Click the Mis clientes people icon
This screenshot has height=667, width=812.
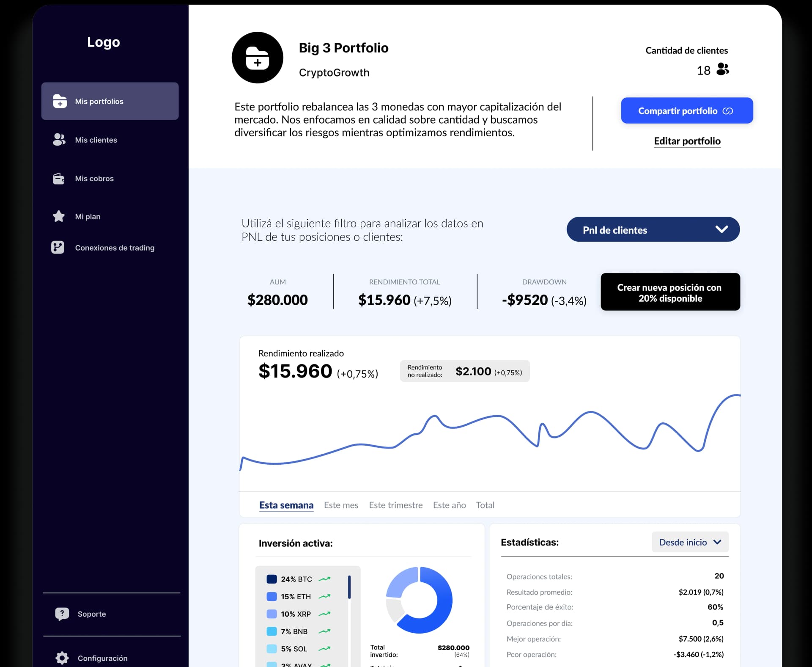[60, 140]
